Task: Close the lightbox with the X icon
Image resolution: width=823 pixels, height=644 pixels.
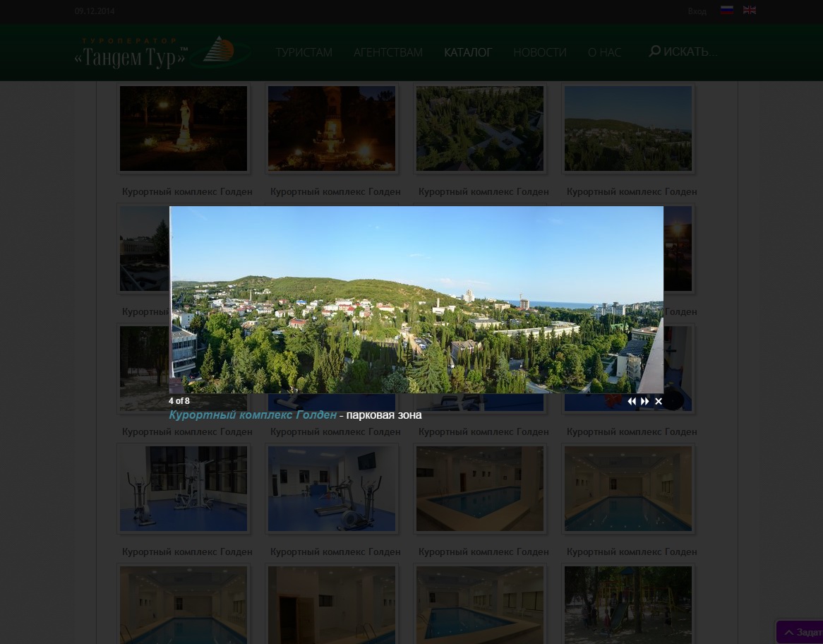Action: point(659,401)
